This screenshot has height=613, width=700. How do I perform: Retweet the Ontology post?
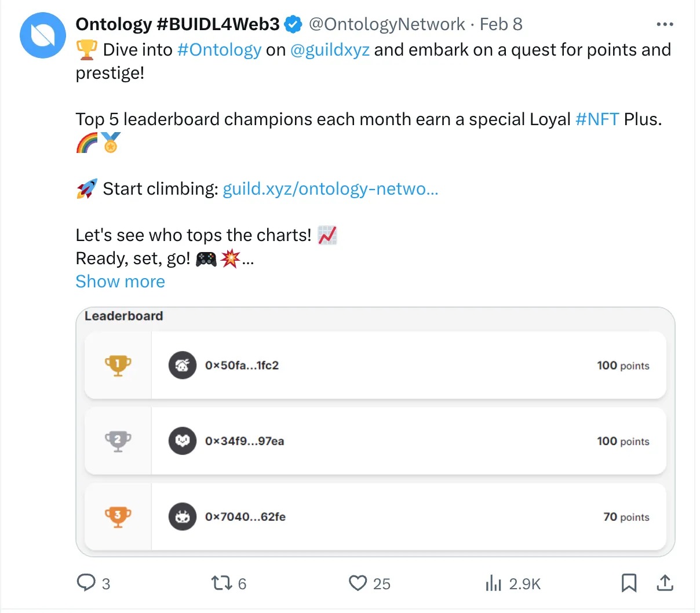[221, 582]
